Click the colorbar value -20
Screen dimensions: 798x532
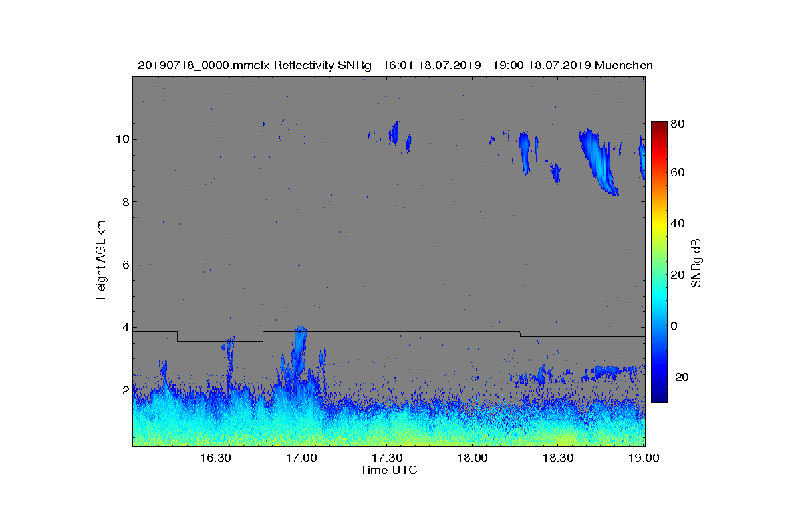pos(680,377)
